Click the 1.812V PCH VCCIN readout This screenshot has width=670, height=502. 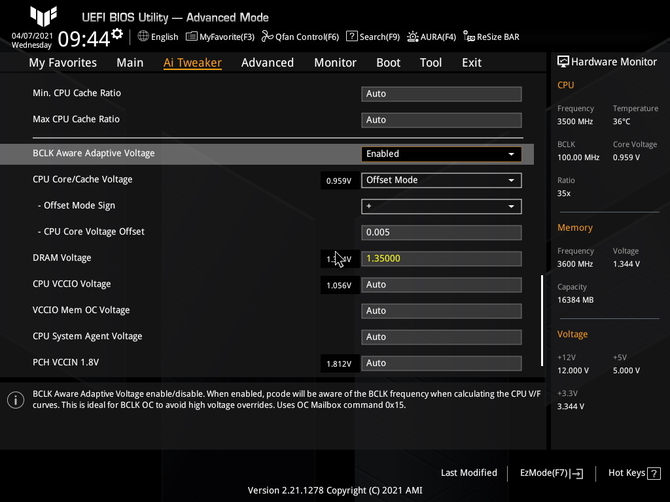(x=339, y=364)
